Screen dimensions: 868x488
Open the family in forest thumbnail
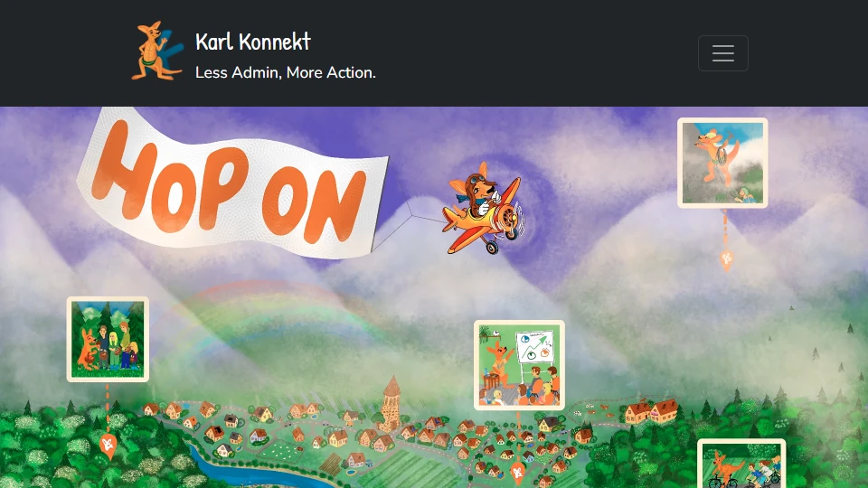click(x=108, y=339)
